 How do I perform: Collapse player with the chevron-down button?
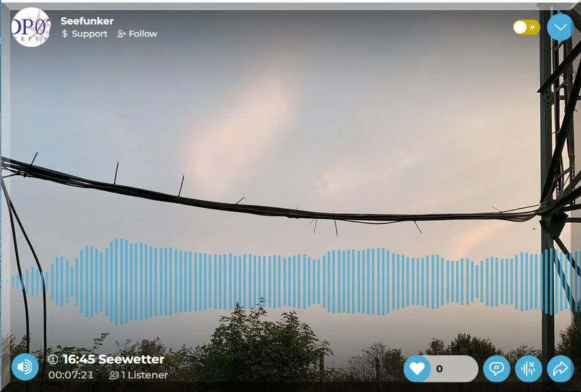(560, 27)
